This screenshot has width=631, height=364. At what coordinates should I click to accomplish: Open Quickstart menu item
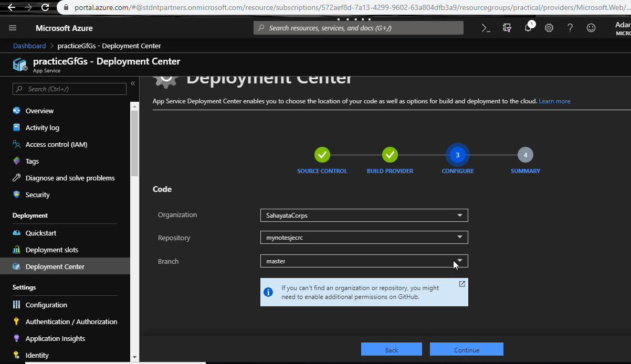pyautogui.click(x=41, y=233)
